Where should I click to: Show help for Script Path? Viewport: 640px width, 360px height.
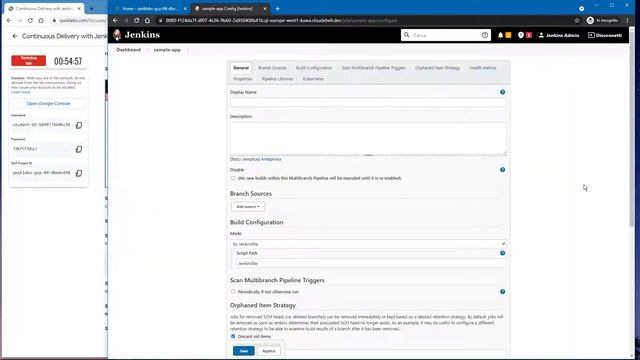coord(502,253)
